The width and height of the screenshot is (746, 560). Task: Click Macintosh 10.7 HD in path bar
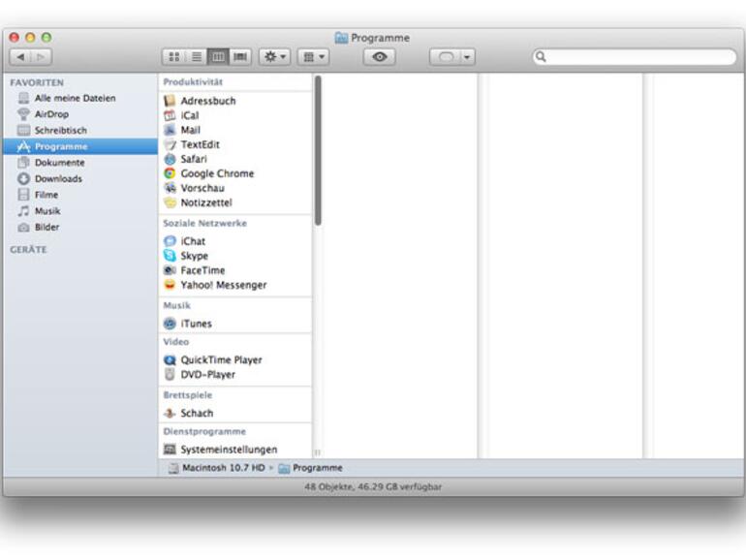[x=217, y=468]
